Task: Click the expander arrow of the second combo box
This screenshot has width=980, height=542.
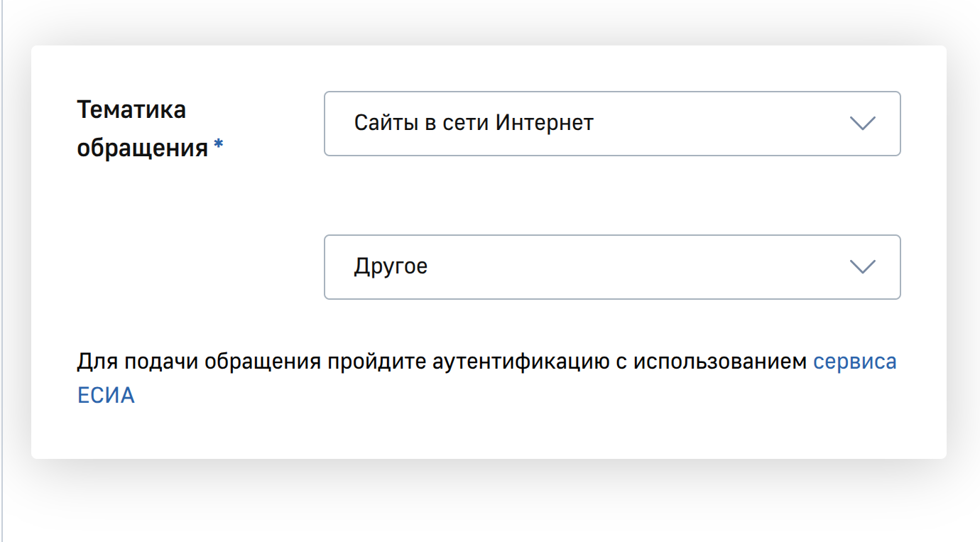Action: click(x=862, y=266)
